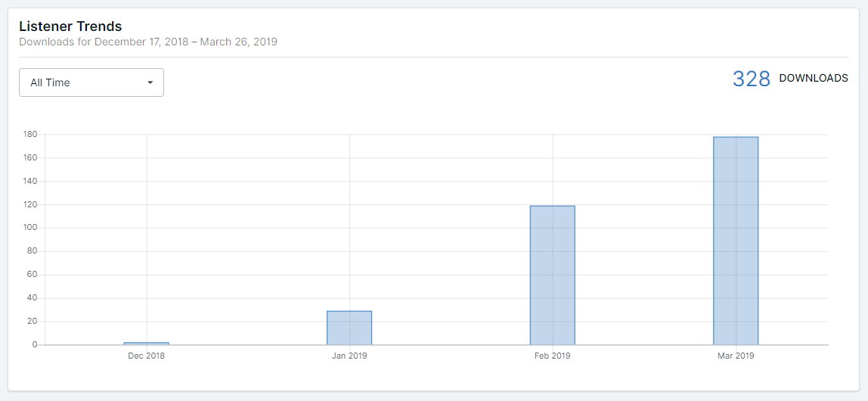The image size is (868, 401).
Task: Open the All Time range dropdown
Action: point(91,82)
